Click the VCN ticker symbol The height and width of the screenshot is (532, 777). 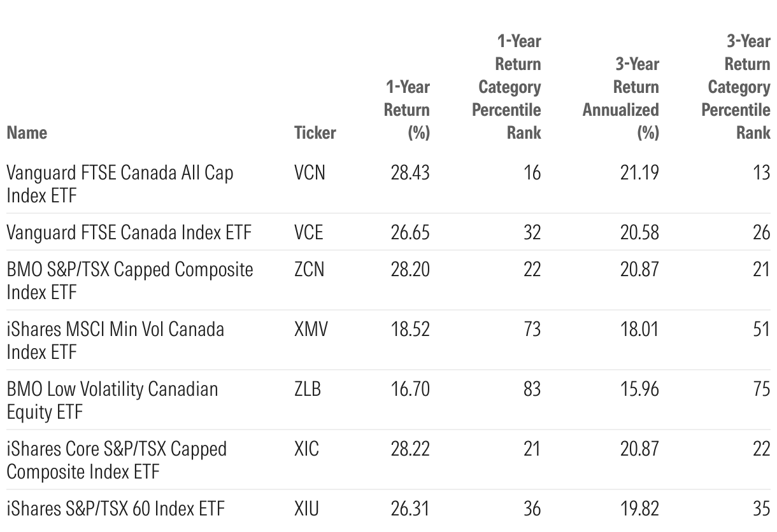(310, 172)
